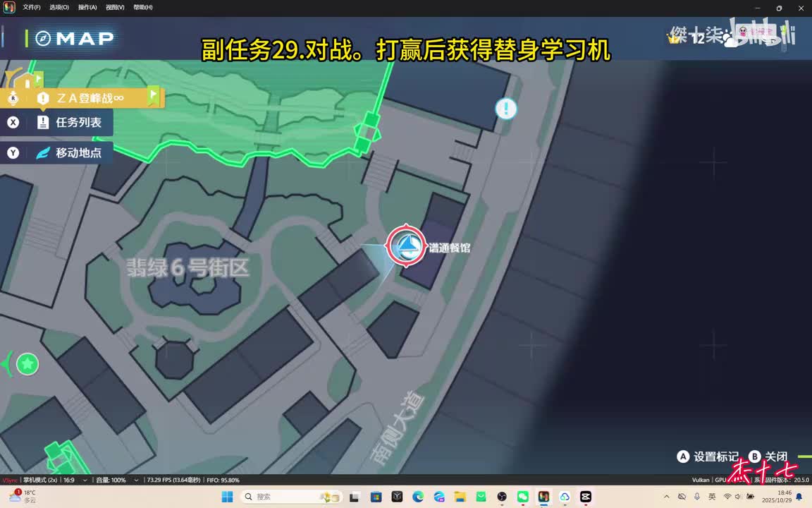Click the taskbar 搜索 search box
Viewport: 812px width, 508px height.
[x=292, y=497]
